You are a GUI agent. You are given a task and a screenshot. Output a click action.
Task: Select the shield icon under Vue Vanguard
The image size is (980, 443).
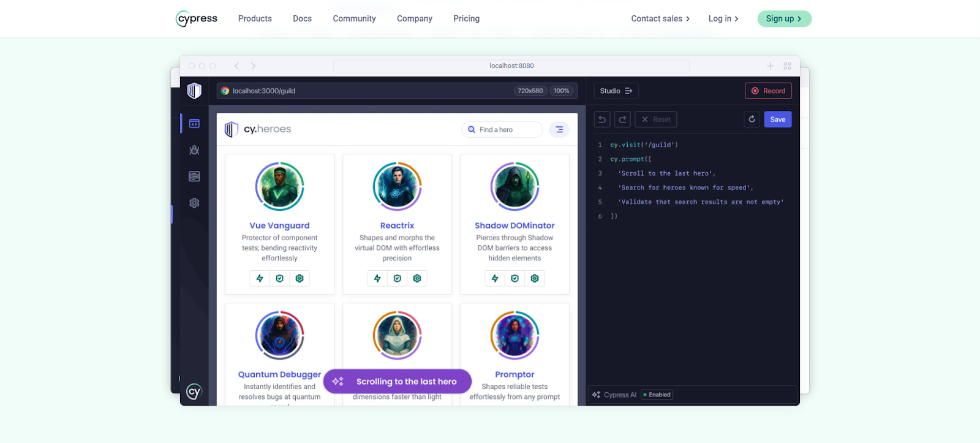[280, 279]
